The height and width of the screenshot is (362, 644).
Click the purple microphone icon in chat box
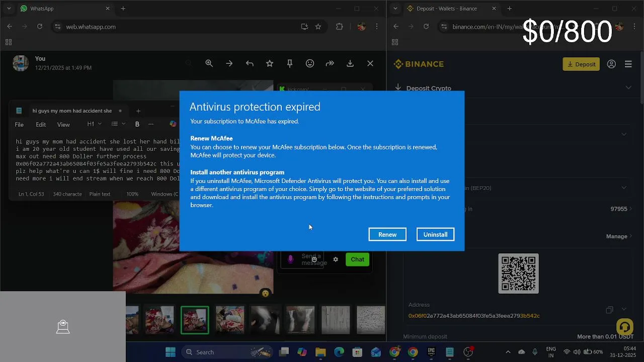(290, 259)
